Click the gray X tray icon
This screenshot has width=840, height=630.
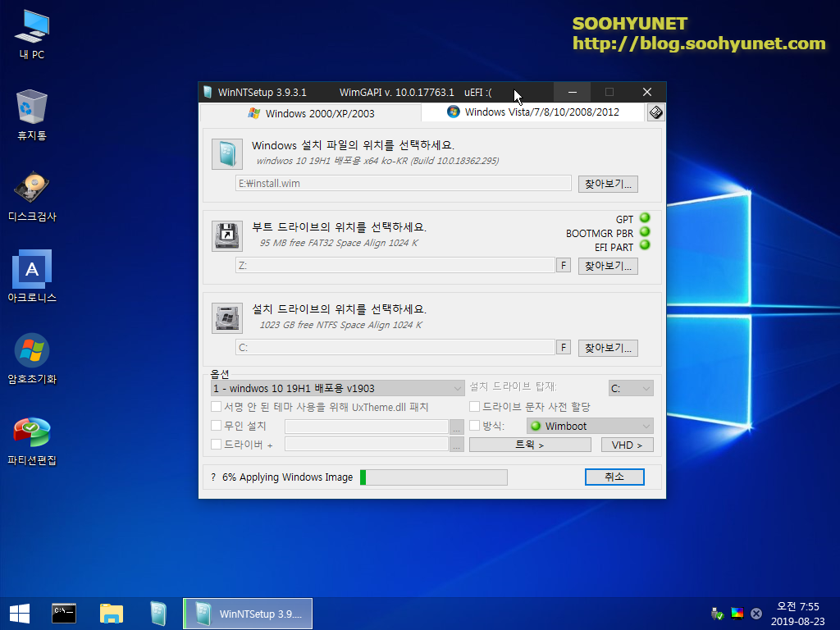click(756, 614)
